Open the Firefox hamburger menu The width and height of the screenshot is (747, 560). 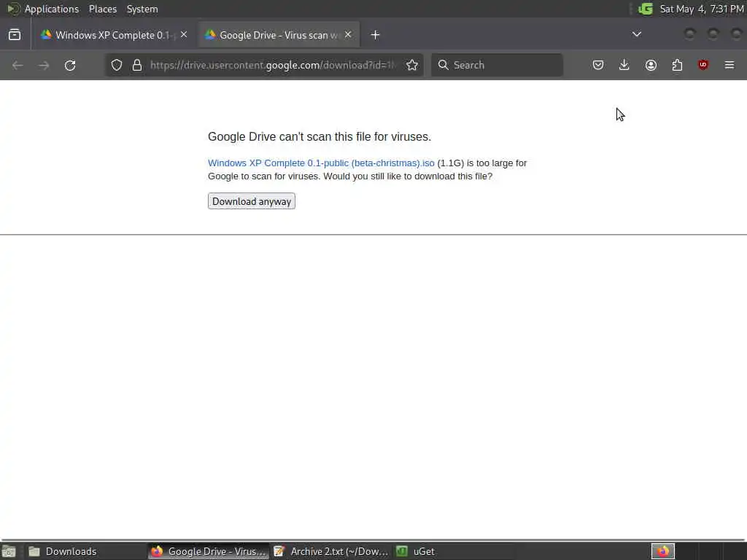tap(729, 65)
